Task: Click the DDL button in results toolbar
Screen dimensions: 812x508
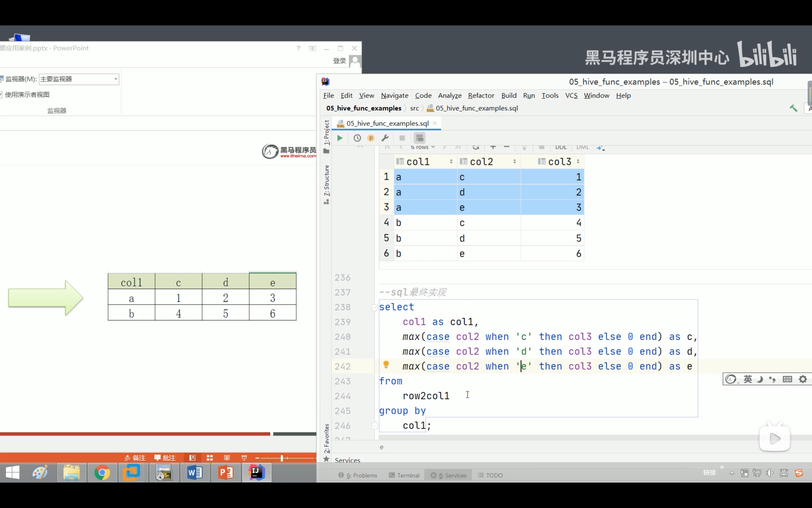Action: [561, 147]
